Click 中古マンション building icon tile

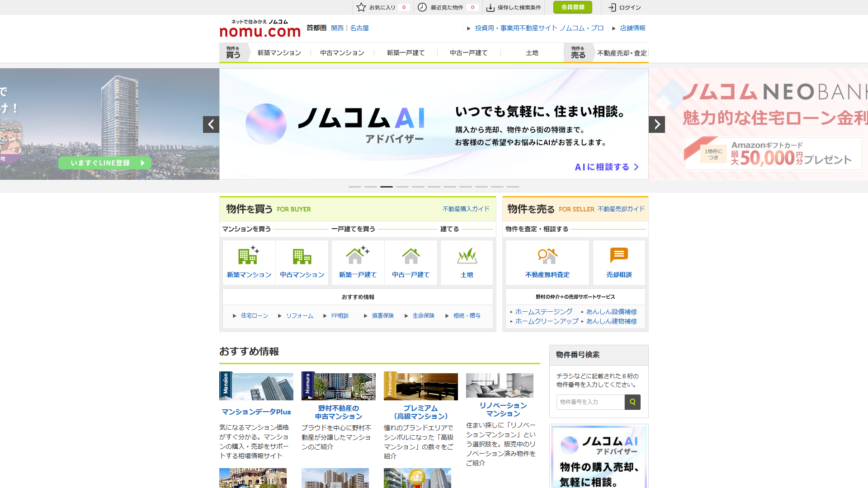[x=302, y=263]
